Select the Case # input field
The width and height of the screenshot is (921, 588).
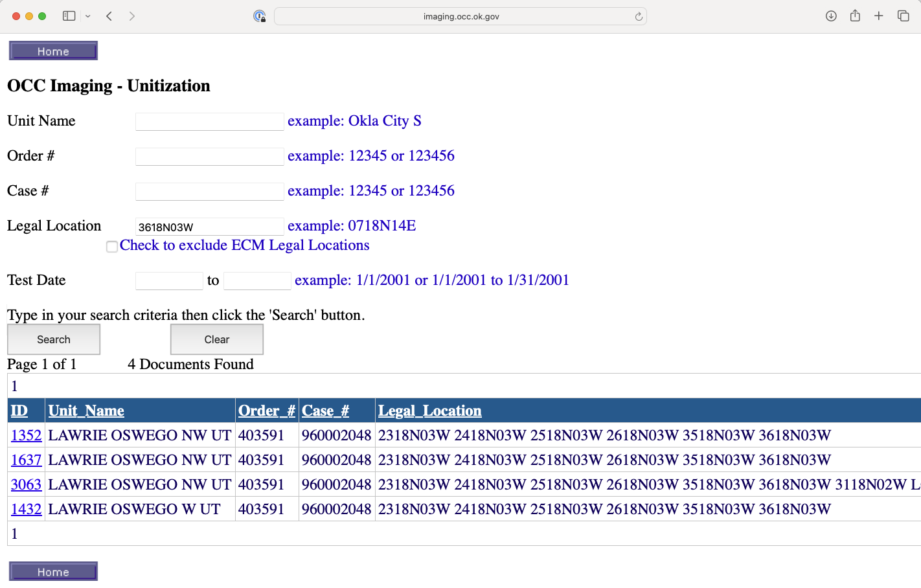209,192
